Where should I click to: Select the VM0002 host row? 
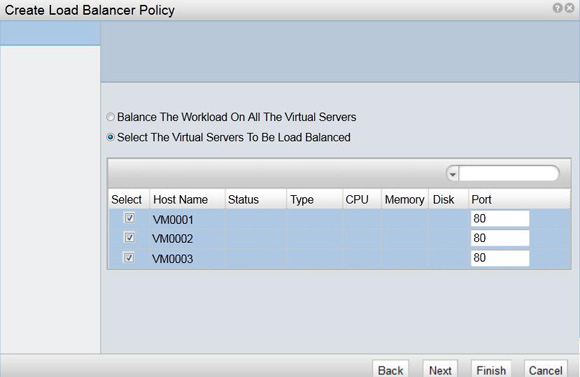[339, 239]
